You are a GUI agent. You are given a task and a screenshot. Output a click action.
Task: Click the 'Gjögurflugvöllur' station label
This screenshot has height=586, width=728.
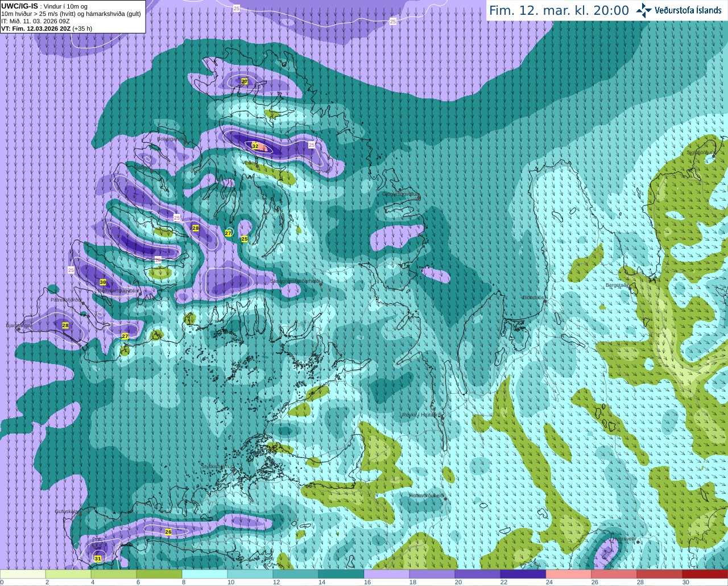click(401, 194)
